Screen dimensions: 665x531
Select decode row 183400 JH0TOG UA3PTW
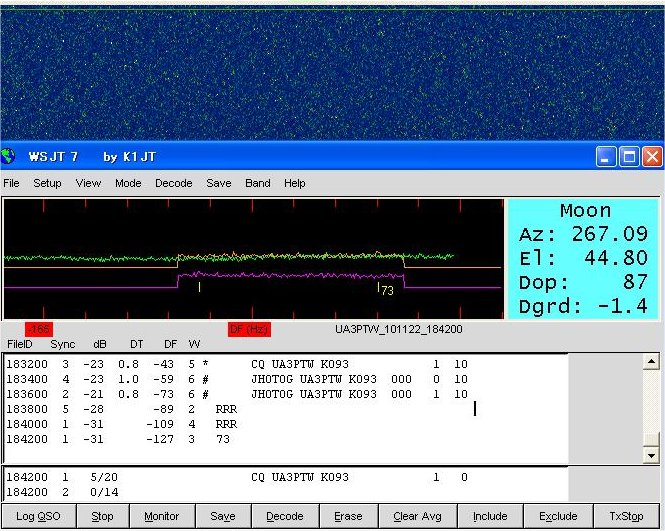click(238, 379)
